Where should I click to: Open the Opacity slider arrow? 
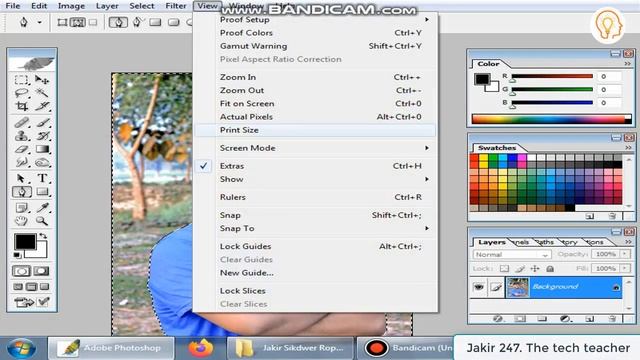pos(624,254)
